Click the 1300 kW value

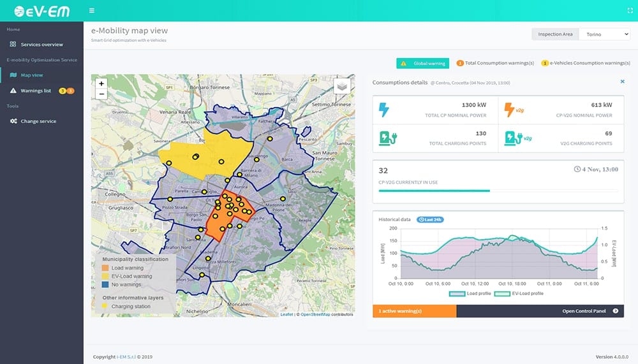pyautogui.click(x=473, y=105)
